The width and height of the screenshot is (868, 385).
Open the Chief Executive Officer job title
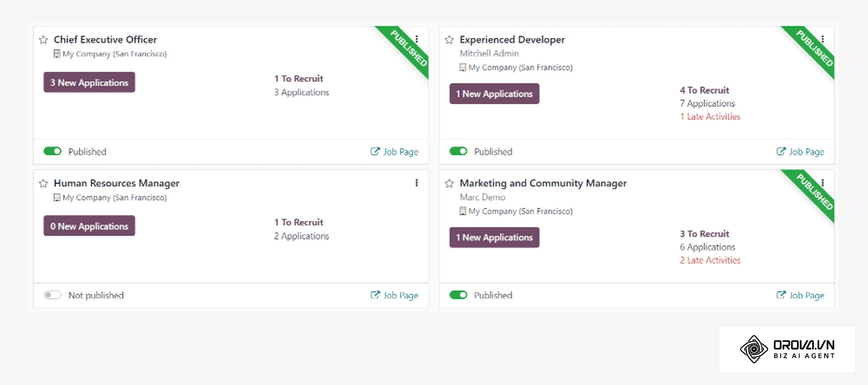(x=105, y=40)
